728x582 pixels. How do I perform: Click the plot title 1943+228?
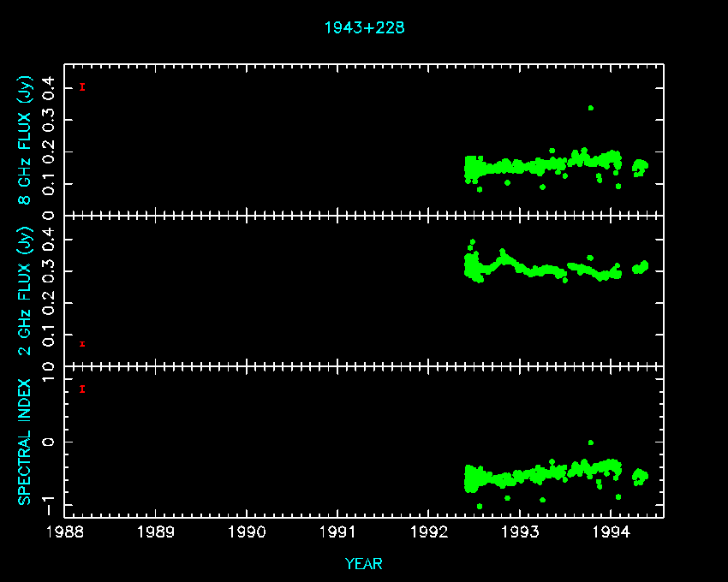click(364, 27)
